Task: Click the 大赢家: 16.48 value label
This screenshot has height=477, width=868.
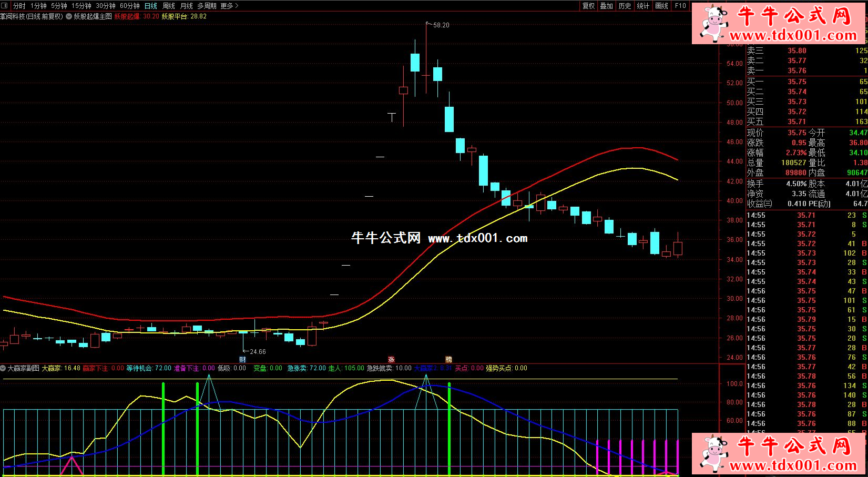Action: point(61,368)
